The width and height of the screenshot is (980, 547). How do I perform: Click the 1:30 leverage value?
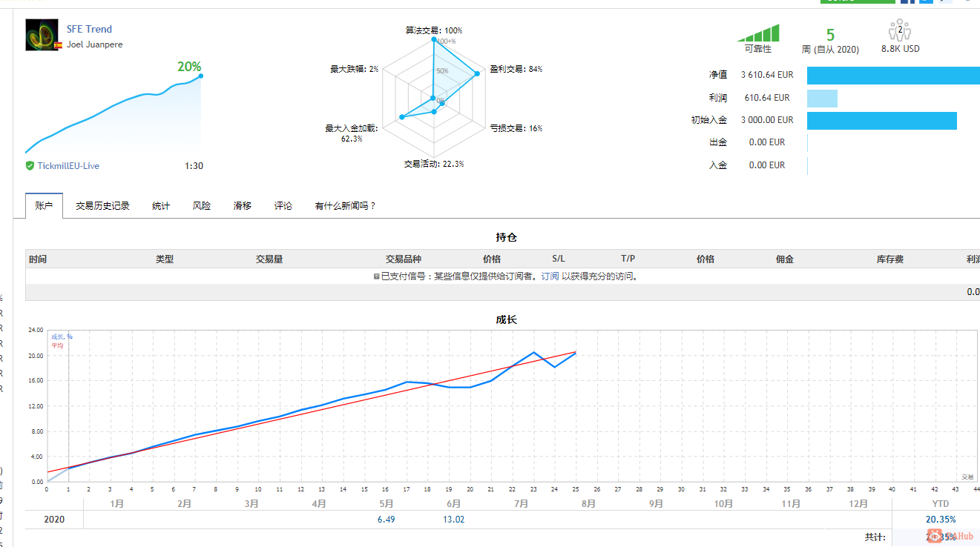194,166
